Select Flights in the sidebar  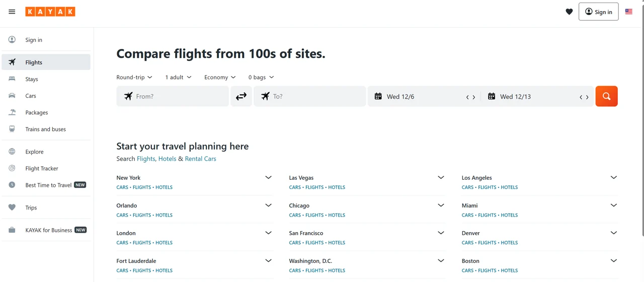(x=46, y=62)
